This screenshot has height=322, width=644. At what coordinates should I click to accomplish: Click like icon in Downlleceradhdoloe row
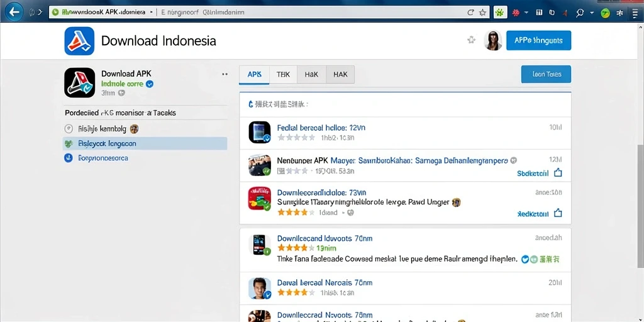(x=558, y=213)
